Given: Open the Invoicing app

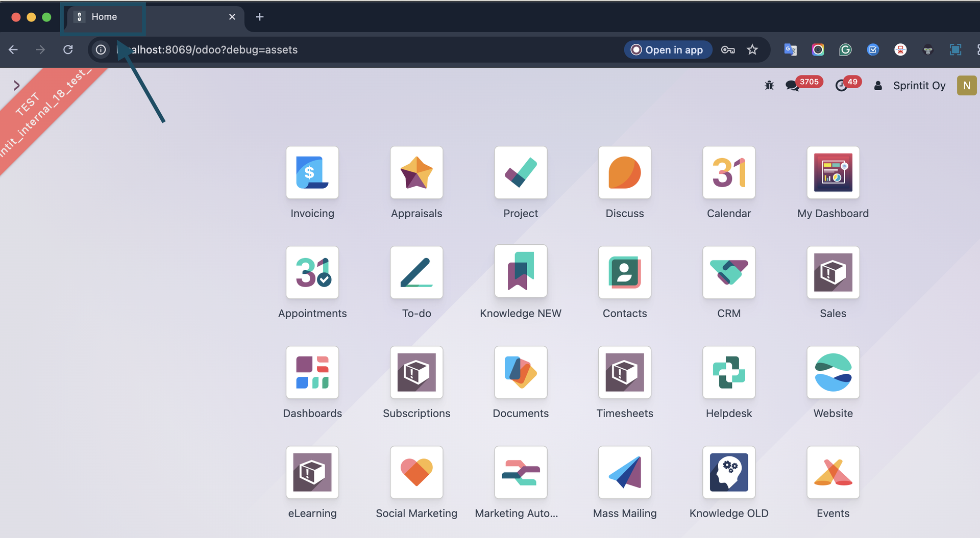Looking at the screenshot, I should tap(312, 172).
